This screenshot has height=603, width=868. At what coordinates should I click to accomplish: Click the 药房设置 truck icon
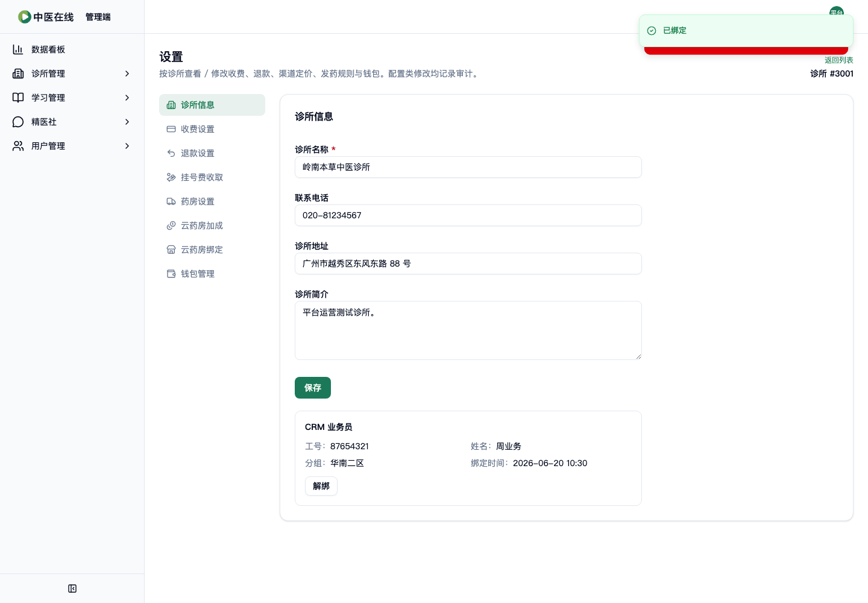tap(171, 201)
